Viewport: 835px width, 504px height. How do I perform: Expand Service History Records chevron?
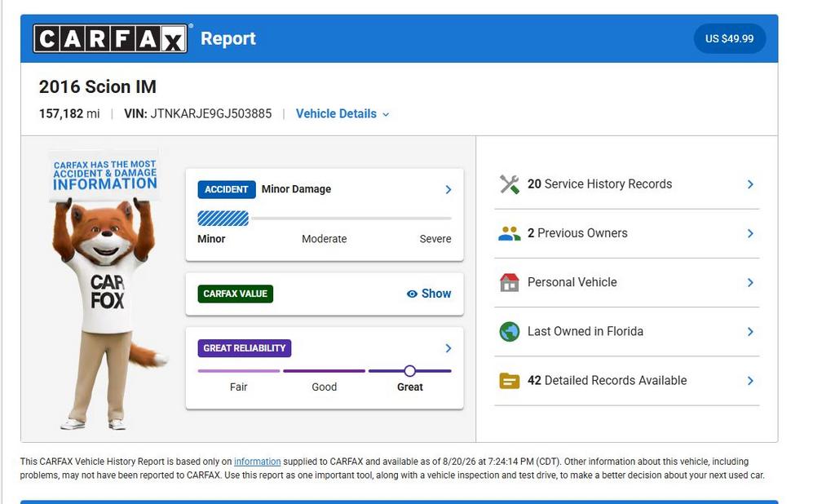tap(750, 184)
